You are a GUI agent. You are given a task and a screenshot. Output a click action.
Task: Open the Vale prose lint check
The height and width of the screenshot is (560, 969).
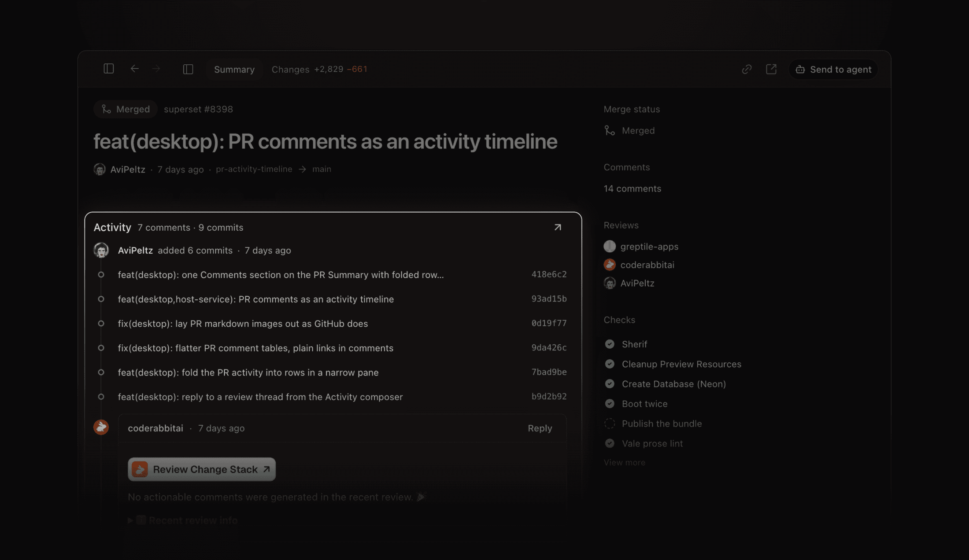[x=644, y=443]
